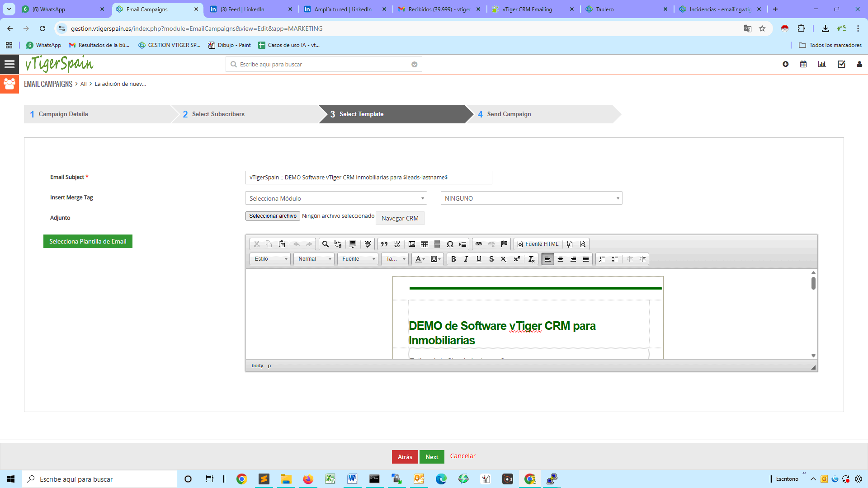Open the Insert Table tool

coord(424,244)
